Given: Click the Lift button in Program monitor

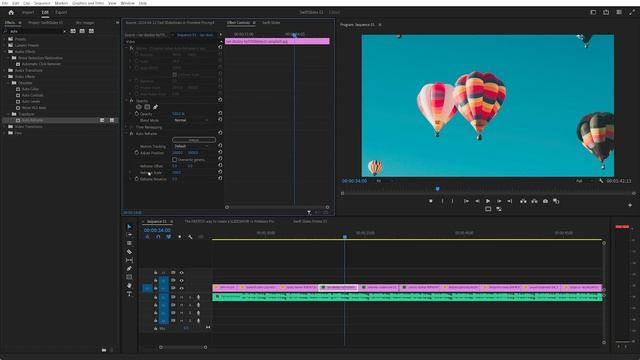Looking at the screenshot, I should (523, 201).
